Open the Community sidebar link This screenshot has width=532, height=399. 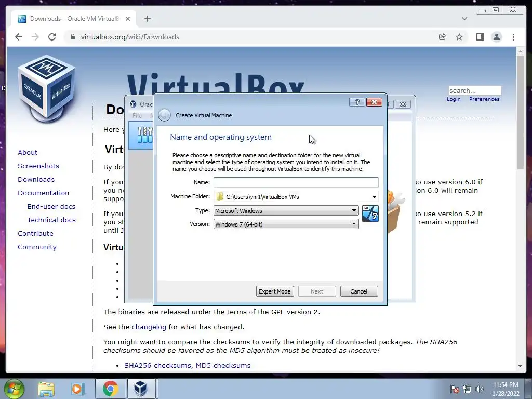[37, 247]
